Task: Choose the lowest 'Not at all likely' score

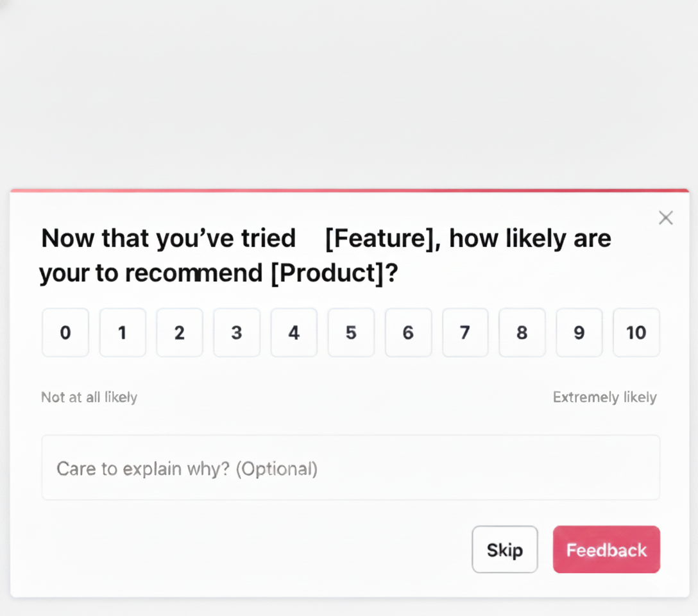Action: 65,332
